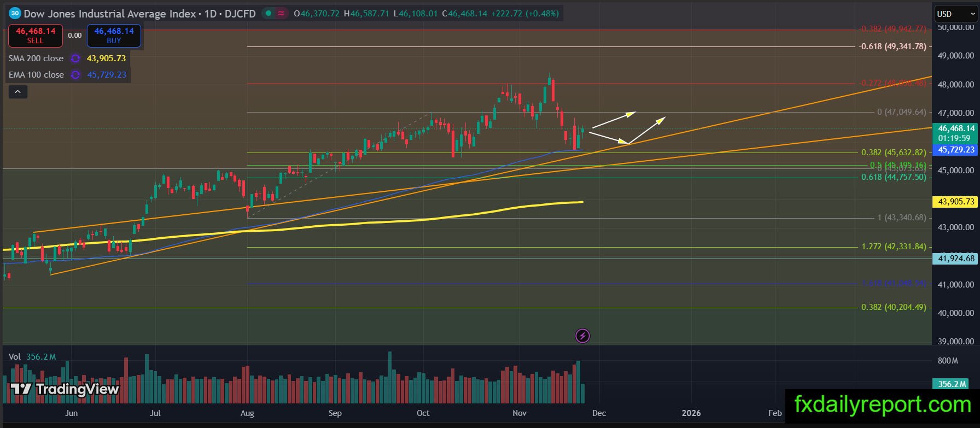Click the red SELL button

pyautogui.click(x=36, y=36)
